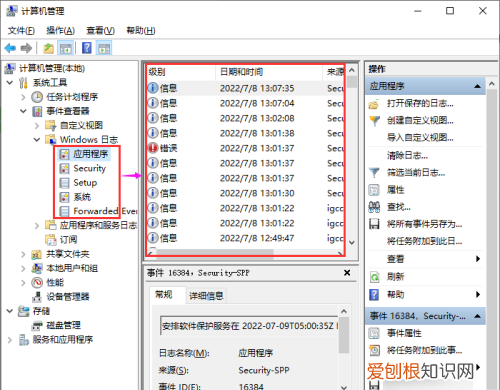Viewport: 500px width, 390px height.
Task: Click the 任务计划程序 clock icon
Action: [x=37, y=97]
